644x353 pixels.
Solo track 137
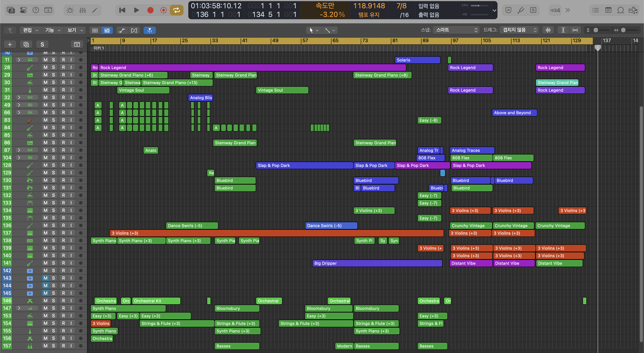tap(53, 233)
